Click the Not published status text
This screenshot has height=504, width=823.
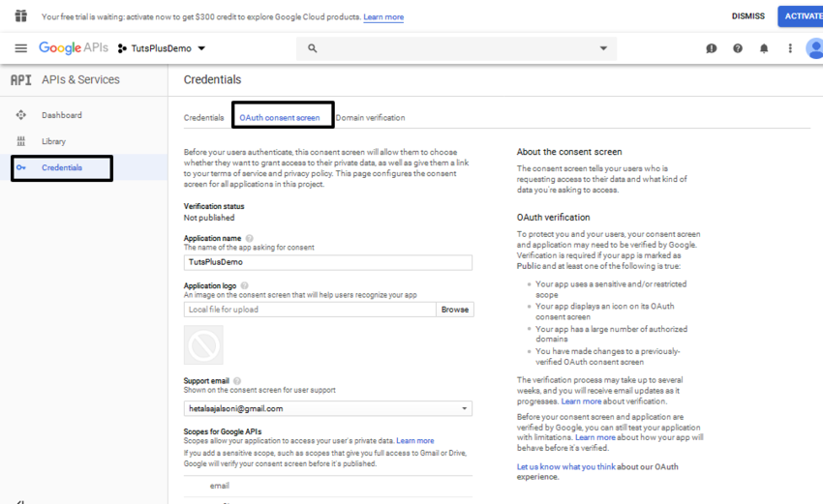(209, 218)
